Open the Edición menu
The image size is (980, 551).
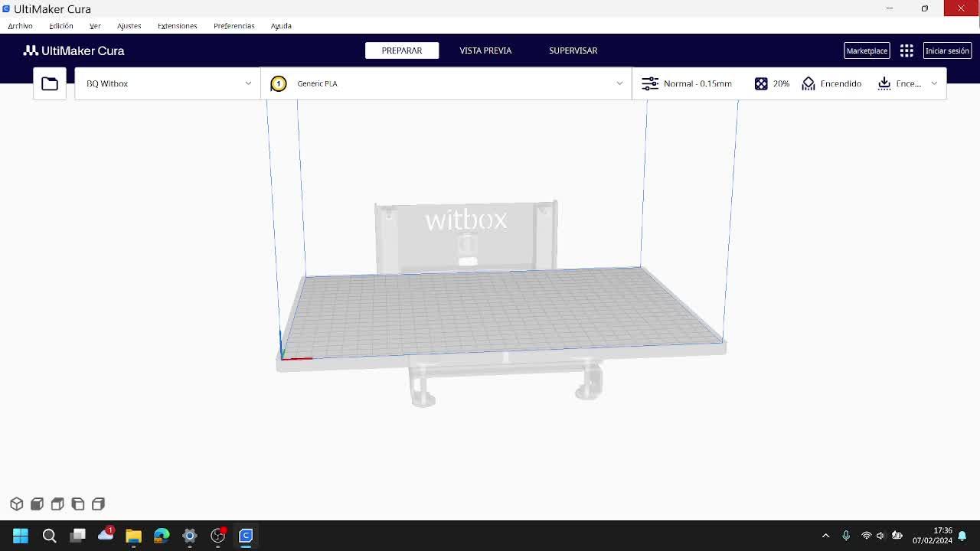pyautogui.click(x=61, y=26)
